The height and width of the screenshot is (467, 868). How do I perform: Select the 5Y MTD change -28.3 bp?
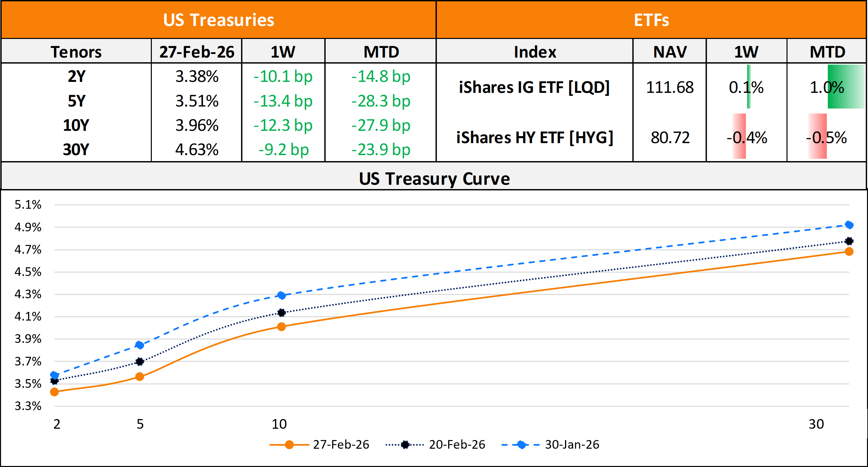click(381, 101)
